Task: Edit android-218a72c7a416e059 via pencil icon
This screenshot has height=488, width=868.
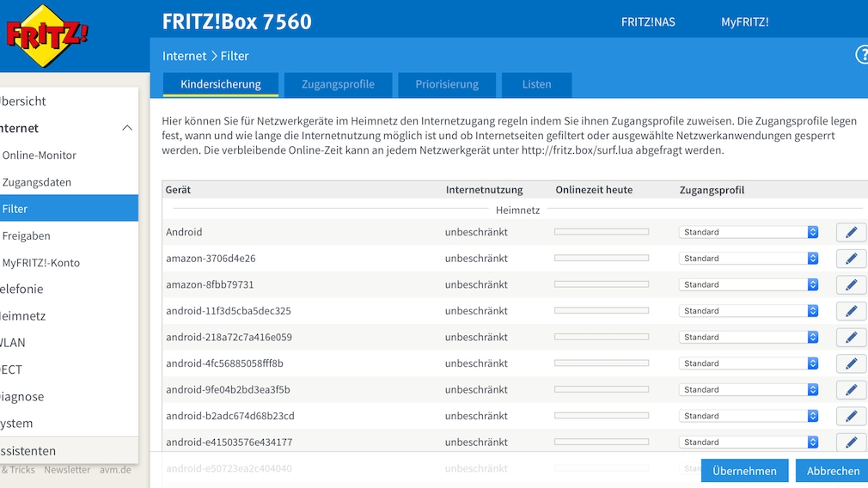Action: [x=851, y=338]
